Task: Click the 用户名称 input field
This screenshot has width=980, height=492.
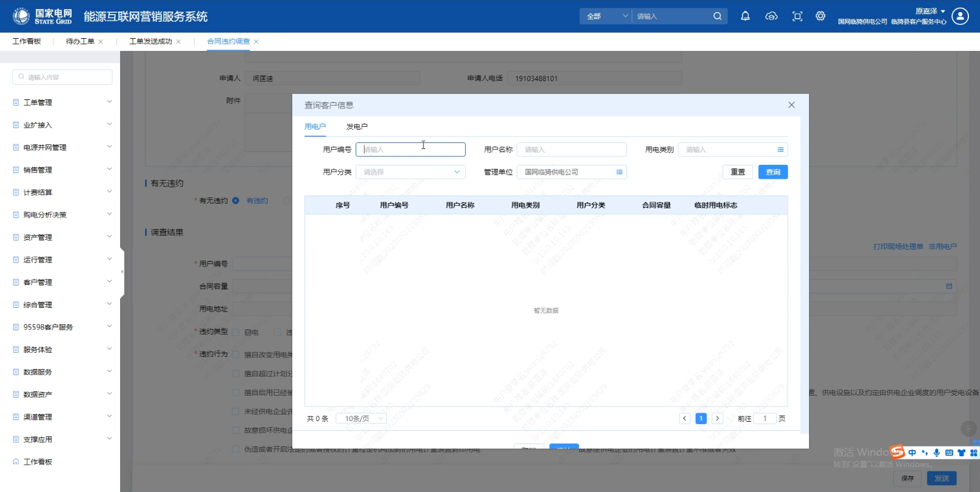Action: pyautogui.click(x=571, y=150)
